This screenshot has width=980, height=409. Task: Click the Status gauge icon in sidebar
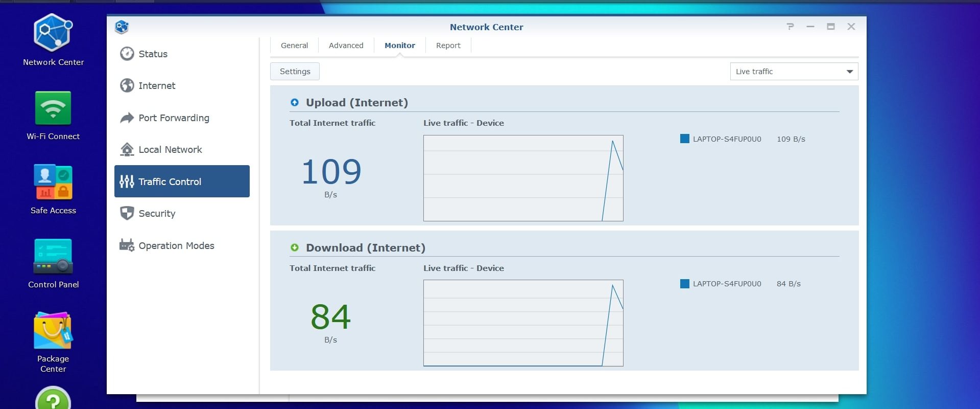(x=127, y=54)
